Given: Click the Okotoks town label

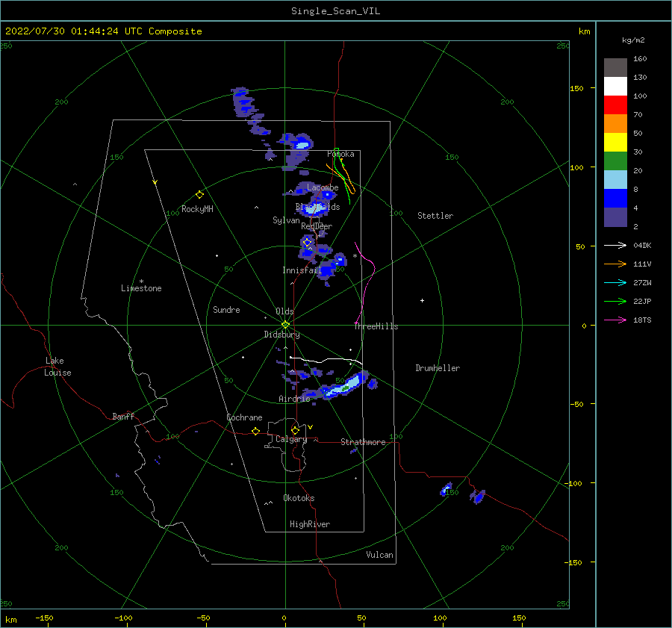Looking at the screenshot, I should tap(299, 498).
